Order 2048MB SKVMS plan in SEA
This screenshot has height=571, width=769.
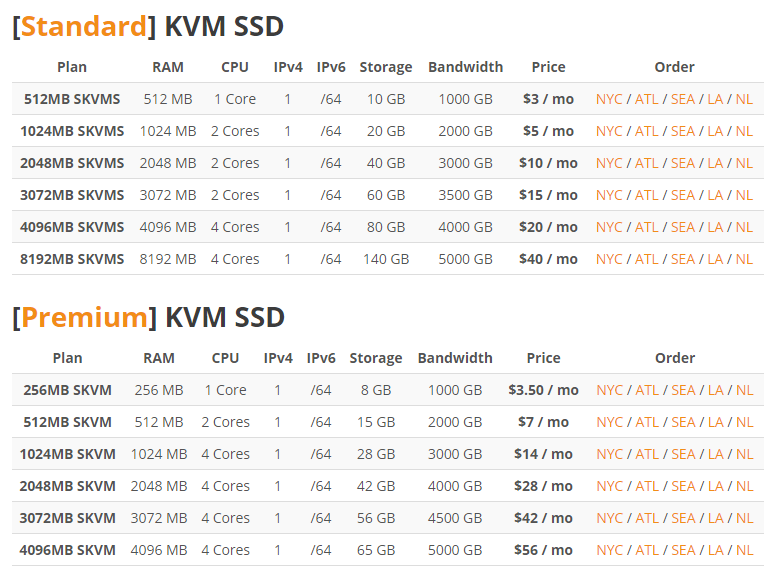pyautogui.click(x=683, y=163)
